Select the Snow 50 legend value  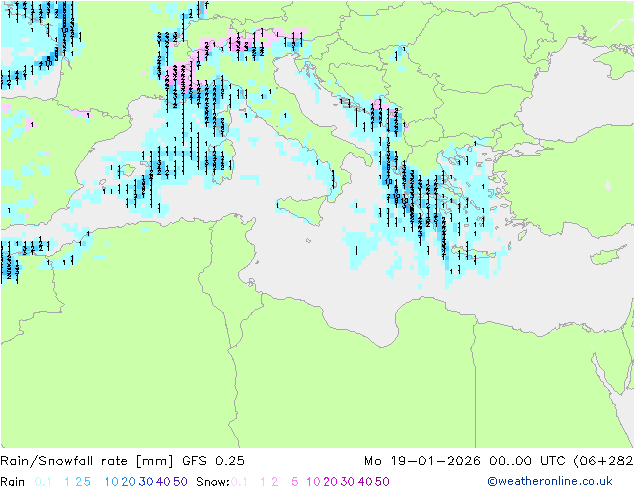[x=383, y=482]
